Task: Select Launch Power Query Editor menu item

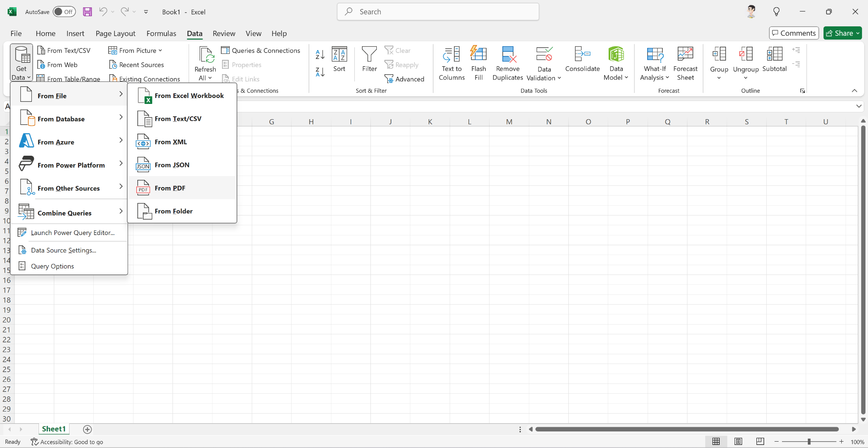Action: [69, 232]
